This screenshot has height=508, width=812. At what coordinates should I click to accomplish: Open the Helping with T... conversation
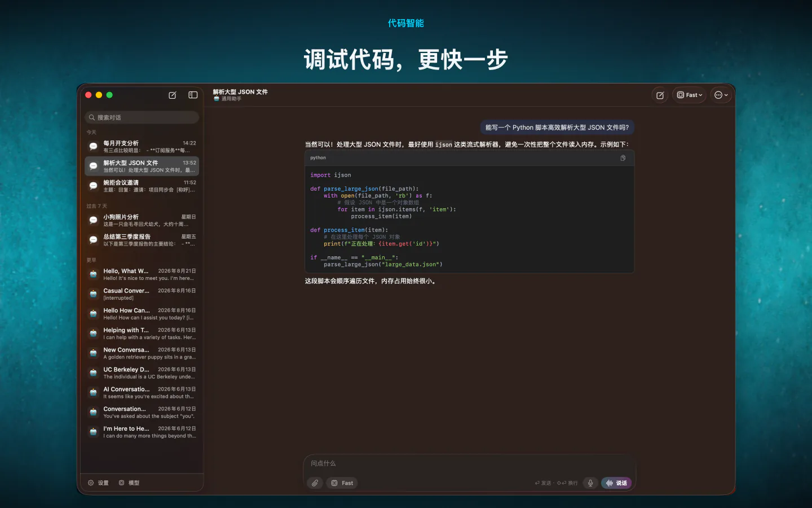click(x=142, y=334)
